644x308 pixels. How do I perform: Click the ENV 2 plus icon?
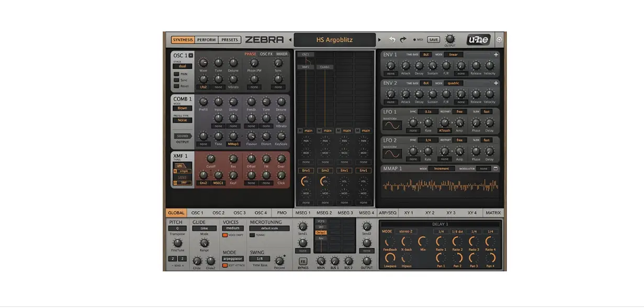(496, 83)
